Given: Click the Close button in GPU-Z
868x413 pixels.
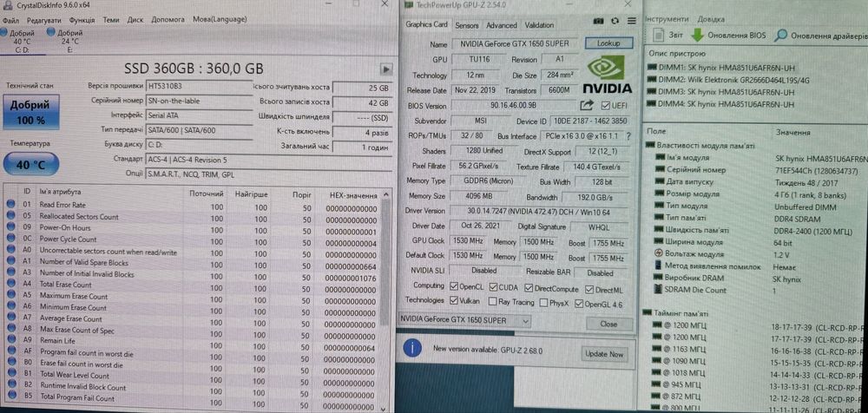Looking at the screenshot, I should point(608,324).
